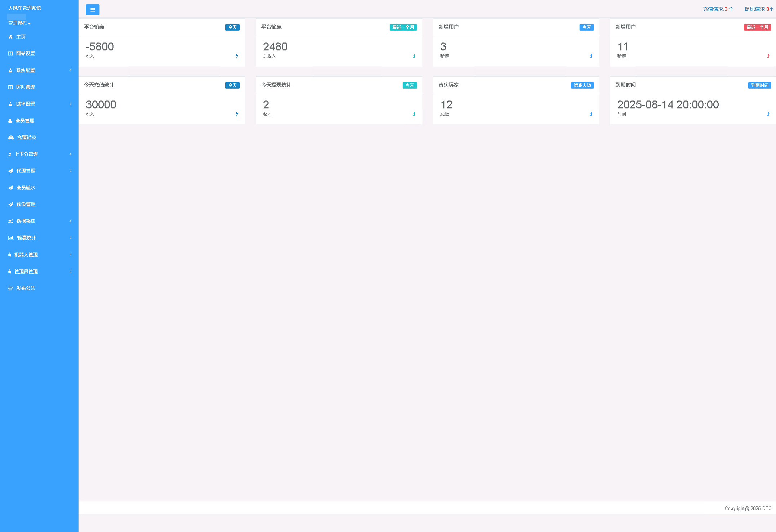The height and width of the screenshot is (532, 776).
Task: Expand the 机器人管理 submenu
Action: [x=26, y=255]
